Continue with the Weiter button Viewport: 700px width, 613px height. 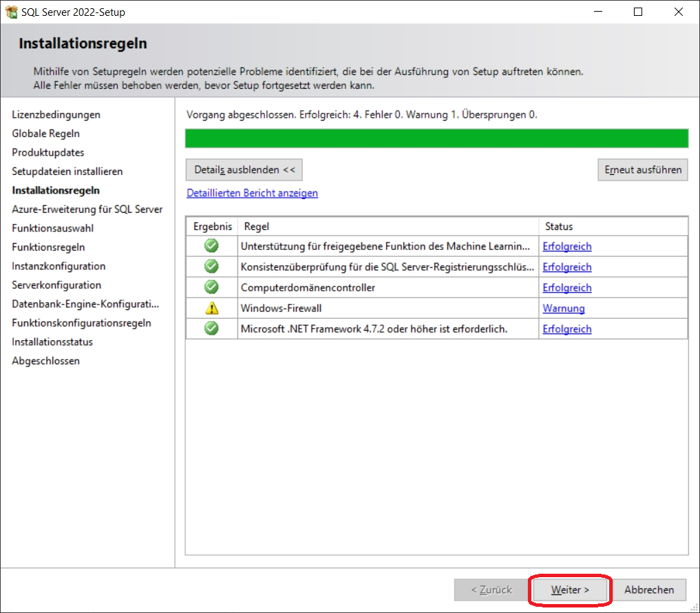click(x=570, y=590)
